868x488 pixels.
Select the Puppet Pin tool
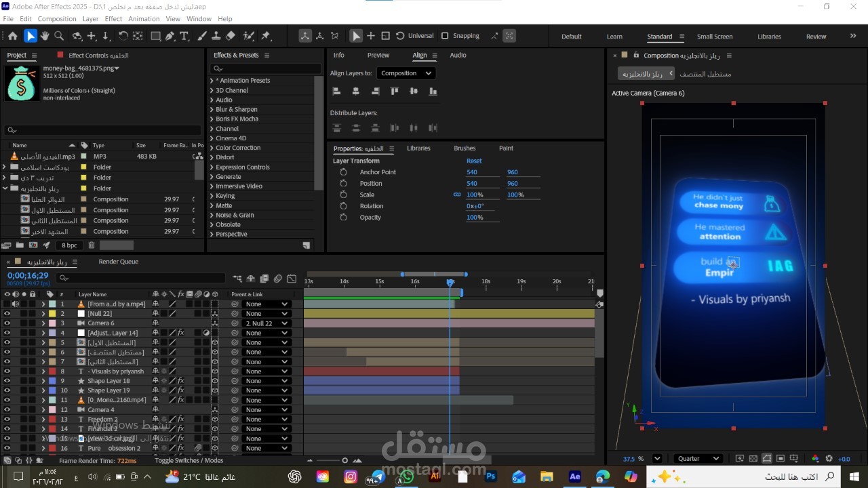coord(266,36)
